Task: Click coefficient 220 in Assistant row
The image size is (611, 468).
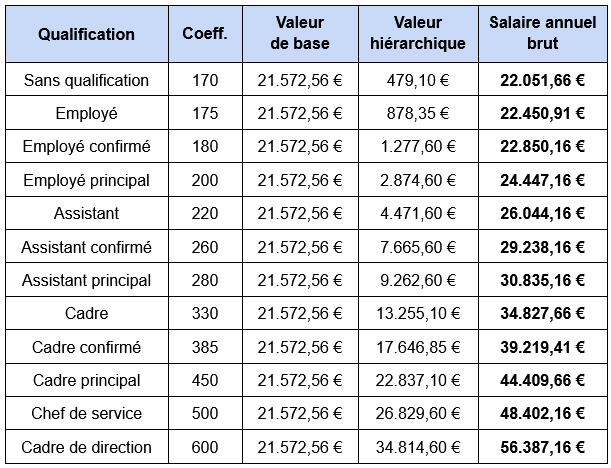Action: click(x=205, y=213)
